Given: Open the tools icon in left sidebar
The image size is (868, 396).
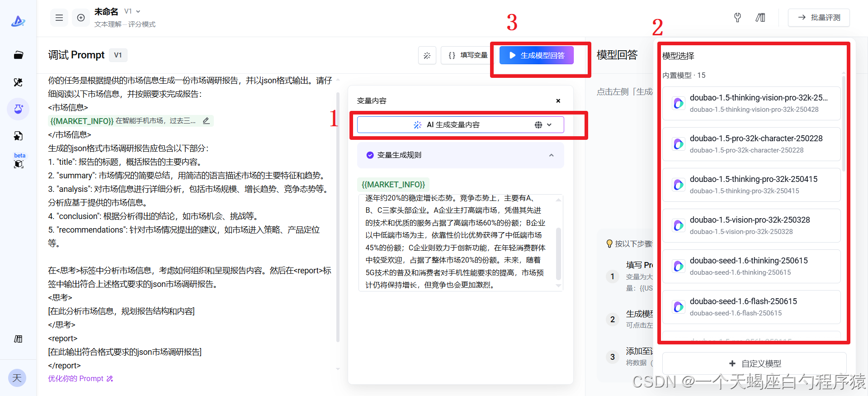Looking at the screenshot, I should [x=18, y=82].
